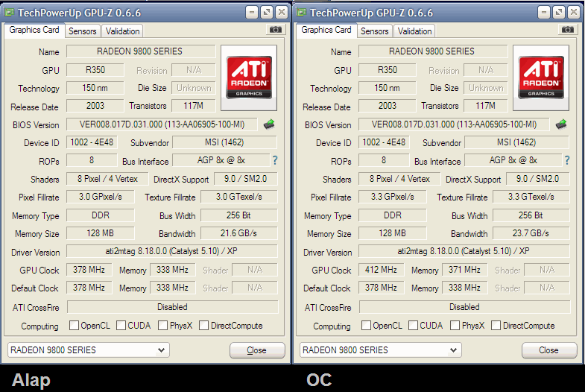Click Pixel Fillrate 3.3 GPixel/s value
Viewport: 585px width, 392px height.
click(393, 197)
